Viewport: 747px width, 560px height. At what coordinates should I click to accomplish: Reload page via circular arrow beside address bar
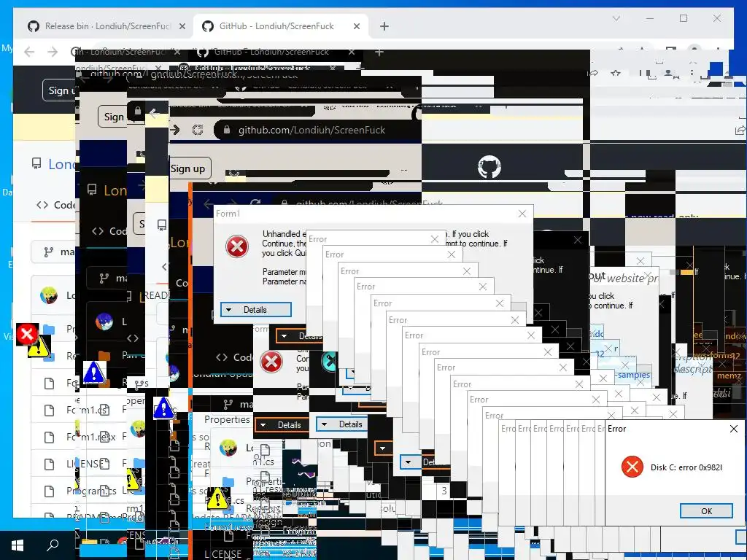click(198, 130)
